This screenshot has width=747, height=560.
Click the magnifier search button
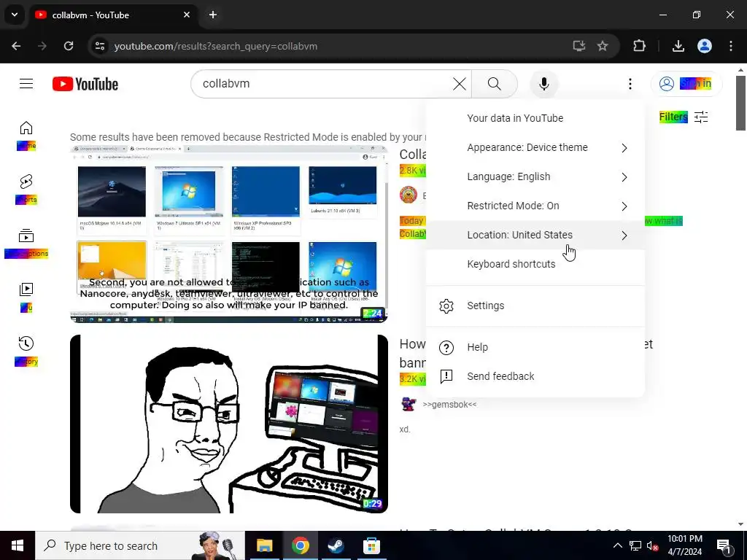495,84
